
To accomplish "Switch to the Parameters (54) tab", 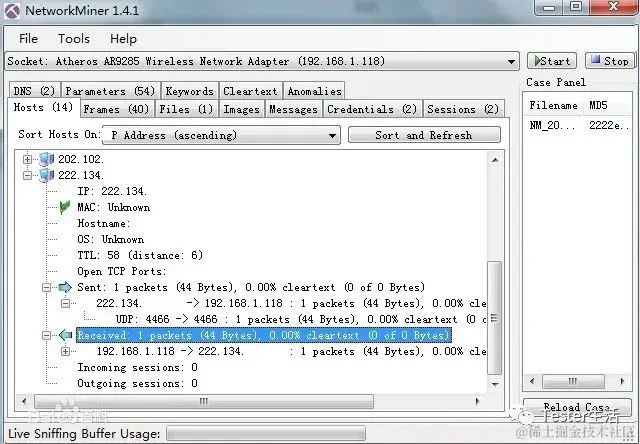I will [x=110, y=91].
